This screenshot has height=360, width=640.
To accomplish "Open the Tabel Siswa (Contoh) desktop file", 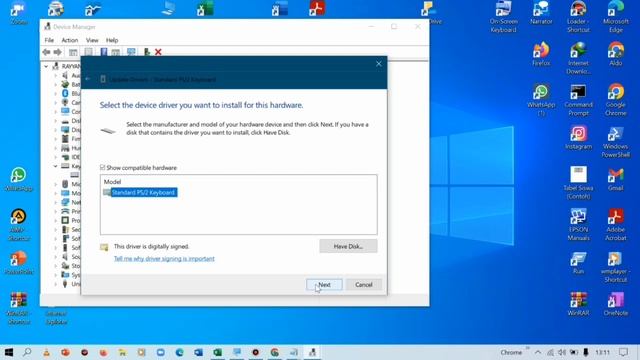I will click(578, 183).
